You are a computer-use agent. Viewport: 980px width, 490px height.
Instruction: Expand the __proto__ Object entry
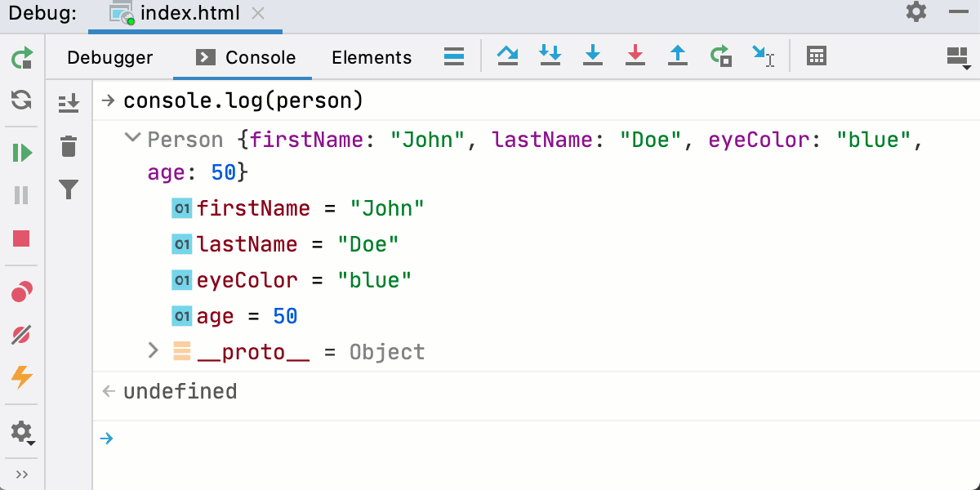(x=152, y=351)
